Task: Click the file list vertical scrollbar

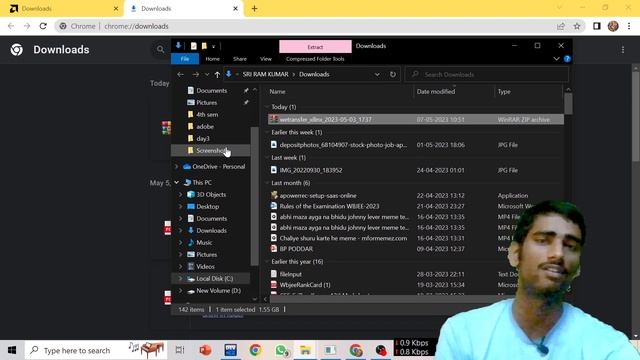Action: (568, 104)
